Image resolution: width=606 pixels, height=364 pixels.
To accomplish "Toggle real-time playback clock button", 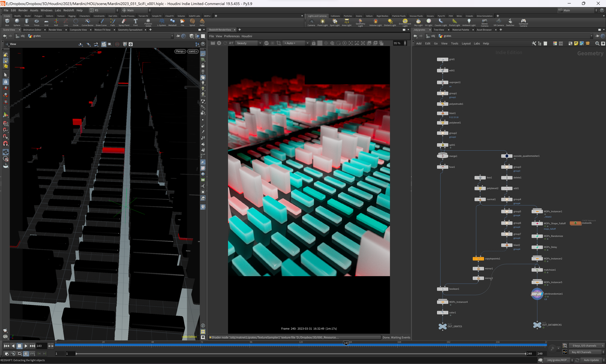I will 26,353.
